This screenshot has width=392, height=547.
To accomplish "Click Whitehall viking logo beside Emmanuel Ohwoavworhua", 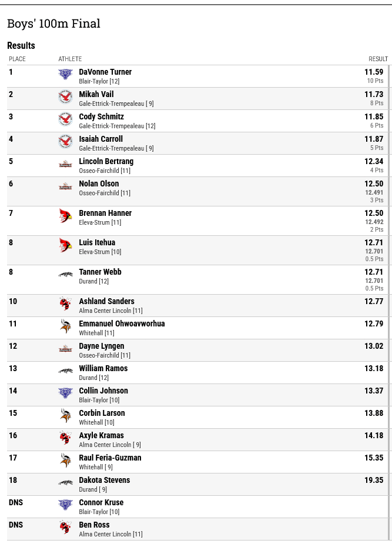I will [65, 326].
